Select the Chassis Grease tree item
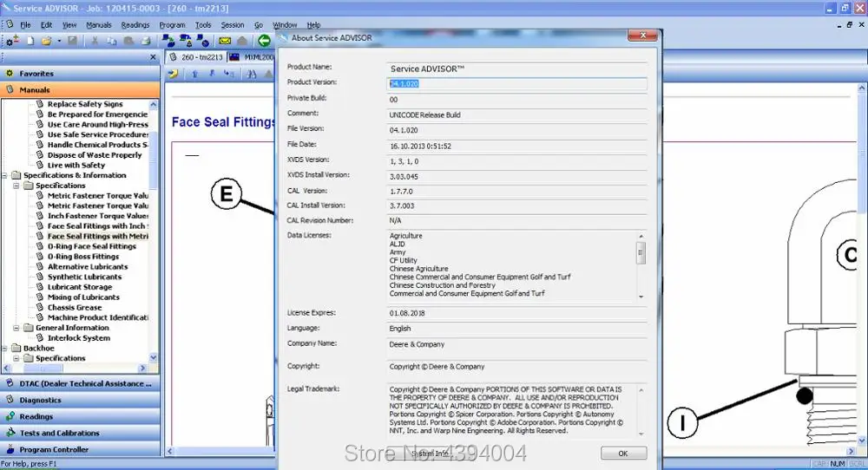This screenshot has height=470, width=868. click(x=74, y=308)
